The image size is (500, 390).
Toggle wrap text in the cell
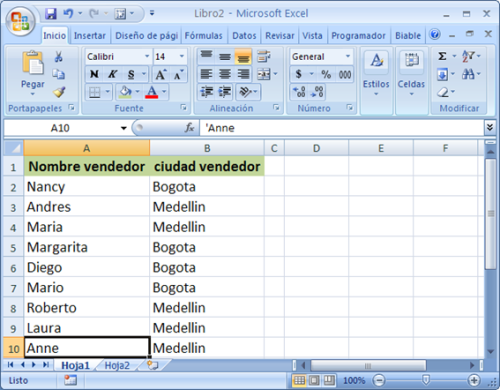tap(264, 56)
